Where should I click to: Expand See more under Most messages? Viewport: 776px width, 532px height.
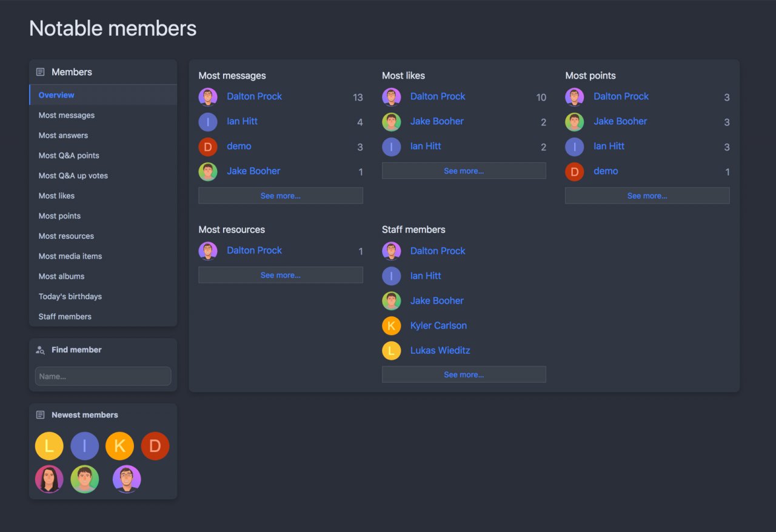pyautogui.click(x=281, y=196)
